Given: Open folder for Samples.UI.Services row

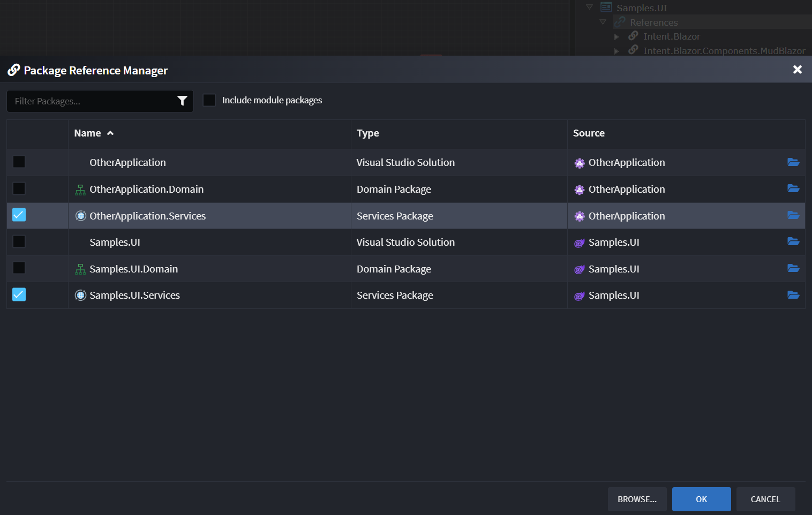Looking at the screenshot, I should pos(793,295).
